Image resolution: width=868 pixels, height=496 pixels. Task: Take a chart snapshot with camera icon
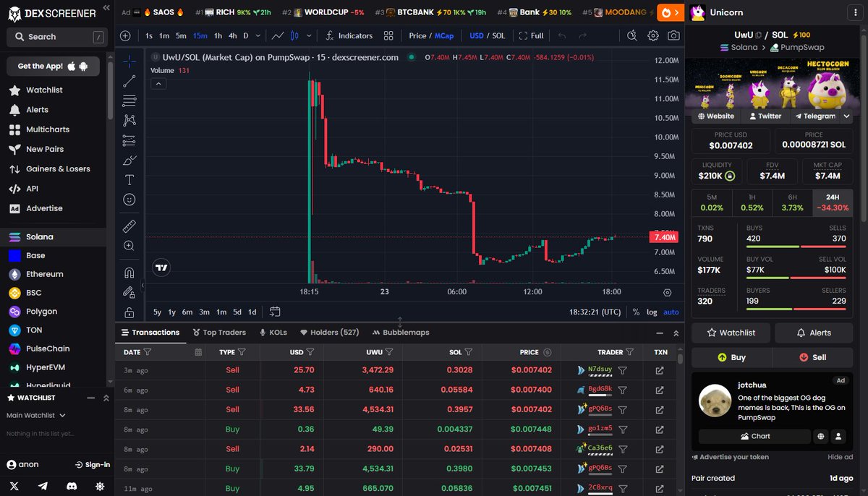[673, 35]
